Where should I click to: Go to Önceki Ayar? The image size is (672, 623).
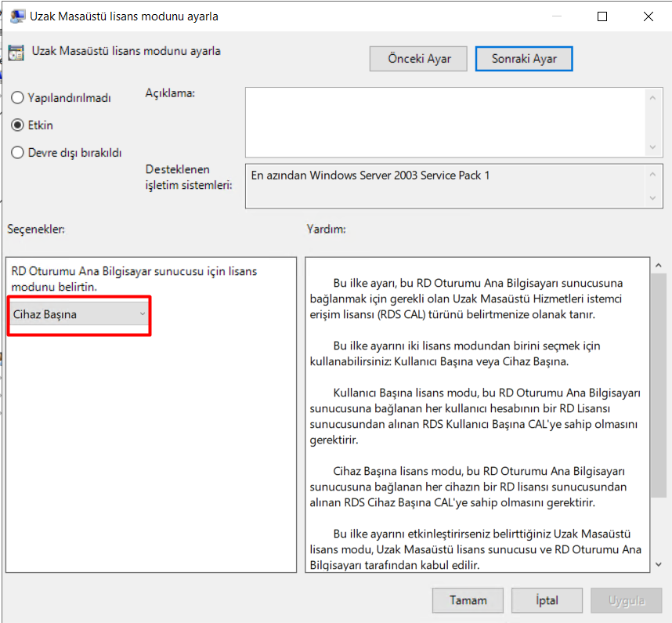click(x=418, y=59)
